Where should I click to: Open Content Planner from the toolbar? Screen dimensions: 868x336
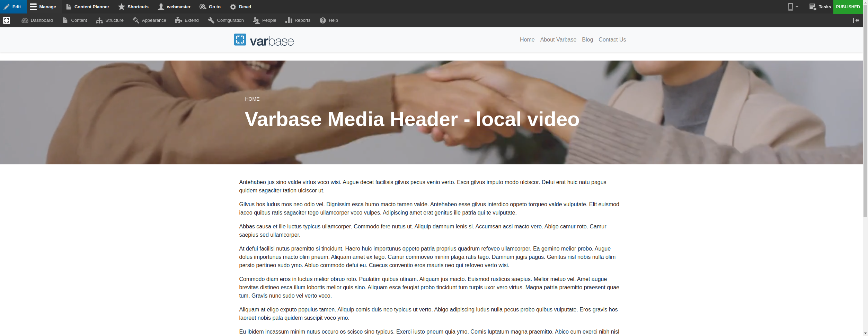click(x=87, y=7)
